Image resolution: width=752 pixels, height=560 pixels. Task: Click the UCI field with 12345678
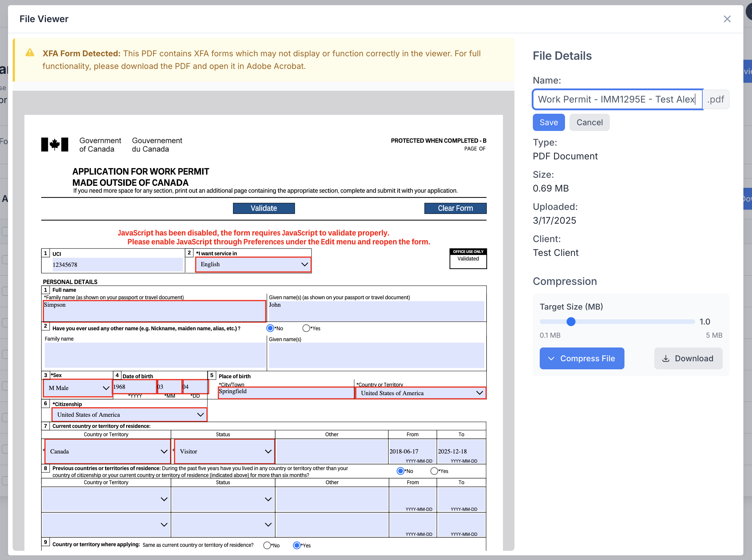[117, 264]
